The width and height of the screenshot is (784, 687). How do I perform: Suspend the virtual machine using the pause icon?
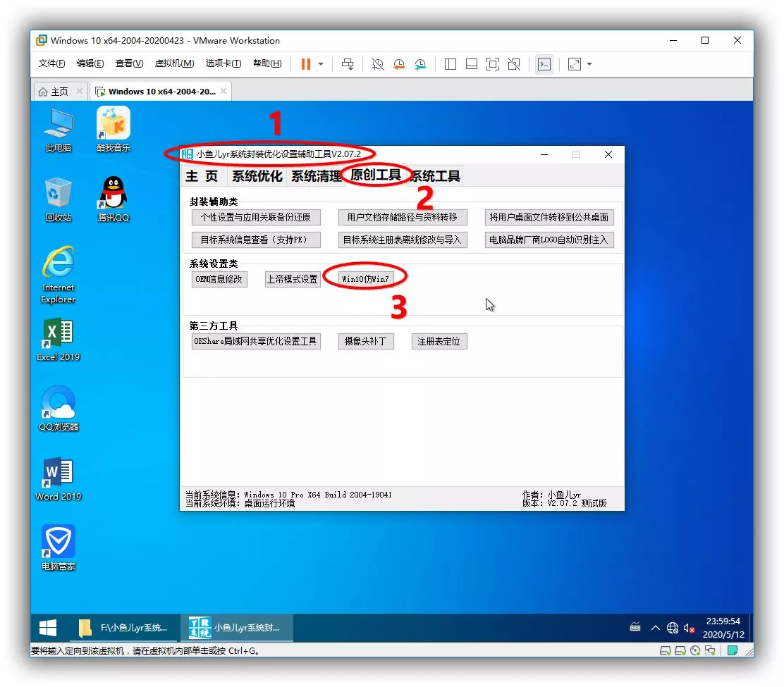pos(305,64)
